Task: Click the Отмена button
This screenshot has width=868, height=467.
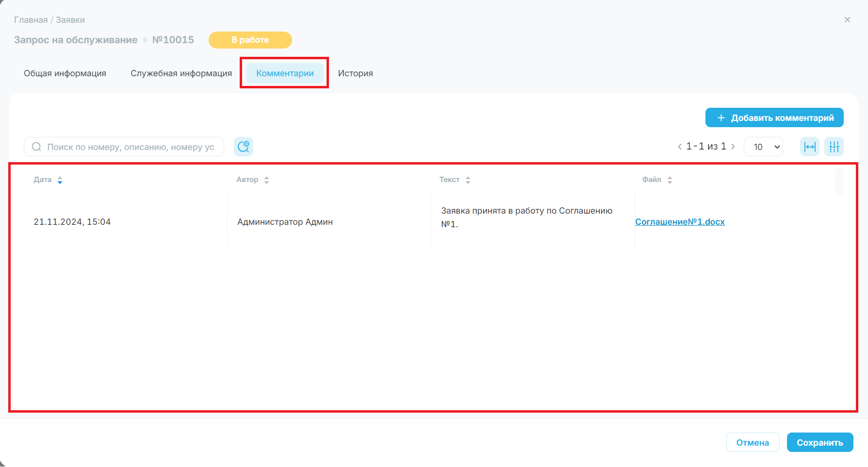Action: click(753, 442)
